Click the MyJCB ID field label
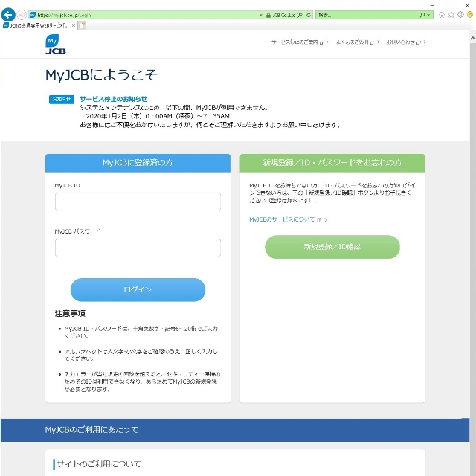The image size is (476, 476). [x=68, y=185]
